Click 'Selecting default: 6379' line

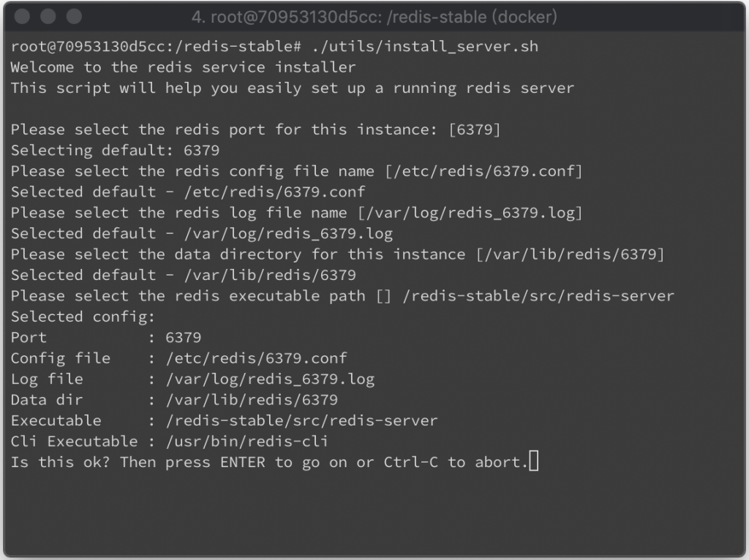115,151
